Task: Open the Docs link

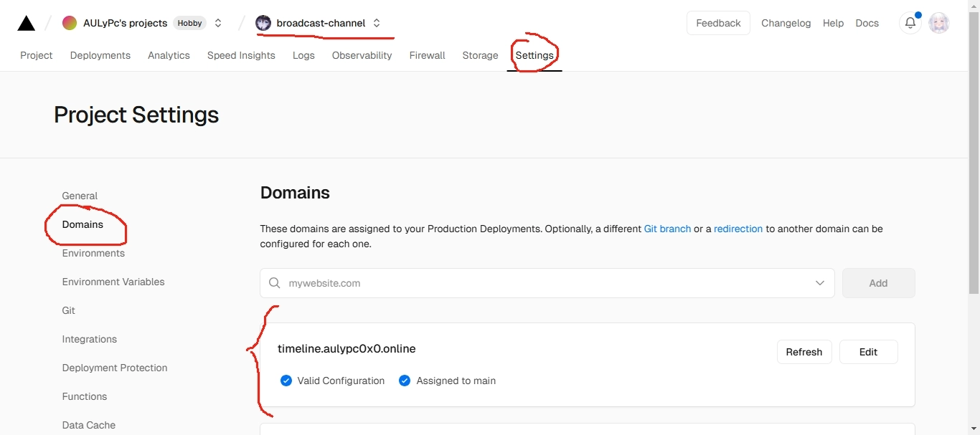Action: (x=867, y=23)
